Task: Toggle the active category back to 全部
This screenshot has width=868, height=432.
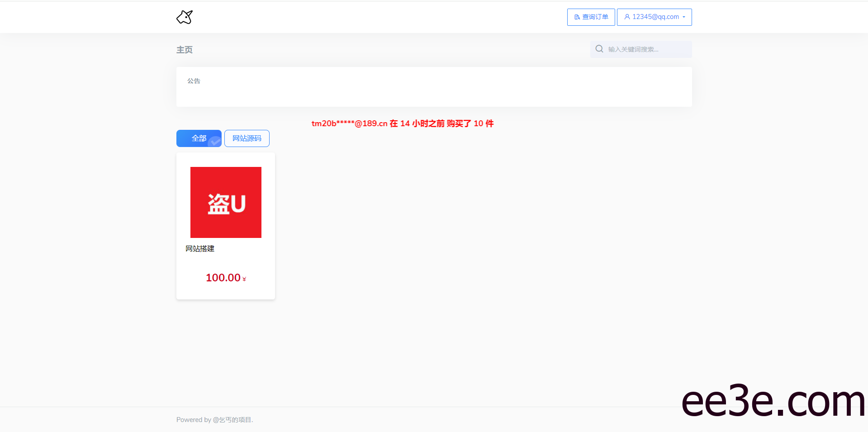Action: [x=199, y=138]
